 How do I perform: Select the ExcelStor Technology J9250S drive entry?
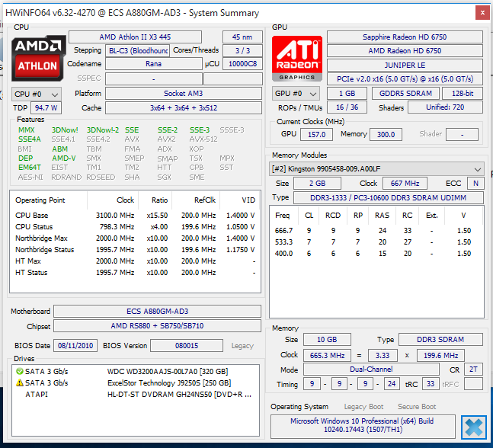click(136, 382)
